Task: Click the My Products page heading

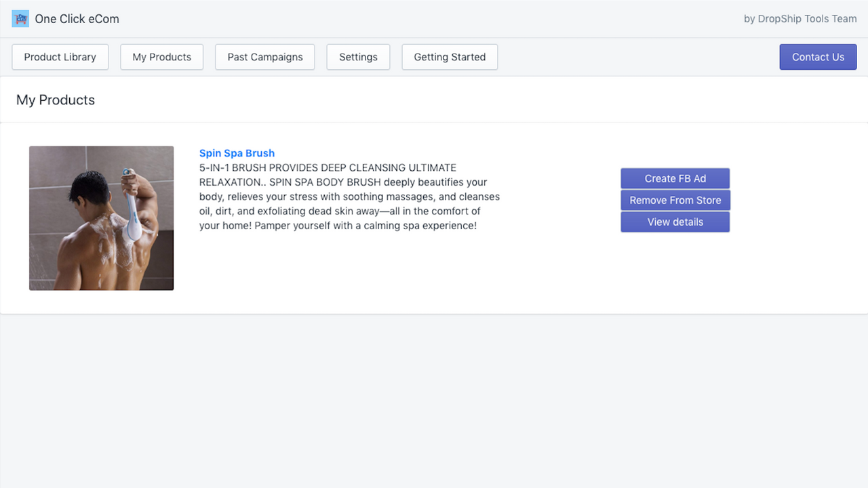Action: (56, 100)
